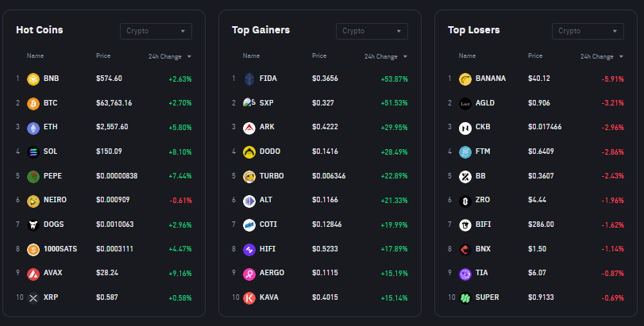The image size is (644, 326).
Task: Click the NEIRO change -0.61%
Action: point(181,201)
